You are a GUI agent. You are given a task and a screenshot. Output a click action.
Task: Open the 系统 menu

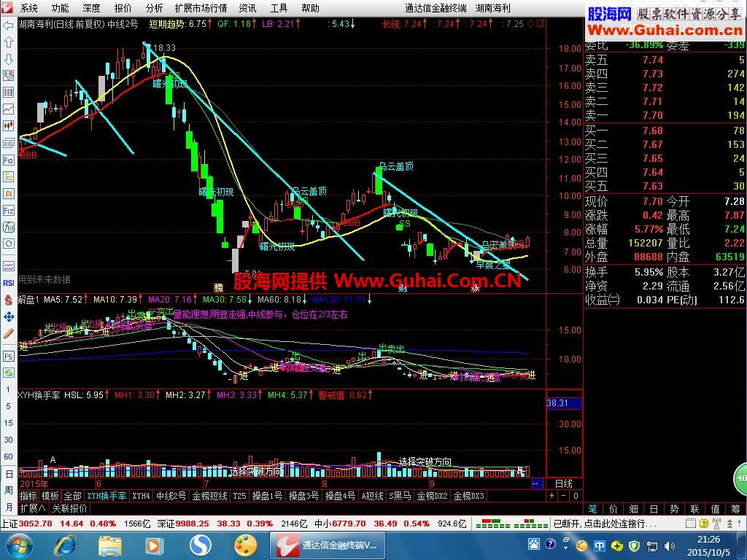29,8
